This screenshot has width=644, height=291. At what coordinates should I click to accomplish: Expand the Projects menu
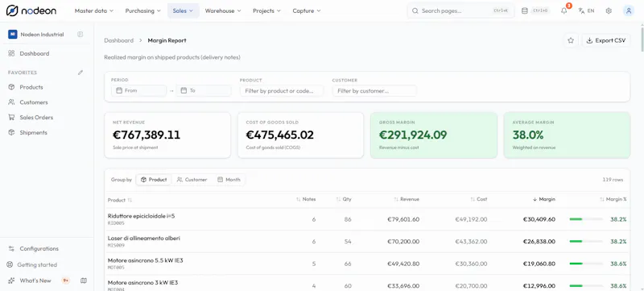tap(267, 11)
